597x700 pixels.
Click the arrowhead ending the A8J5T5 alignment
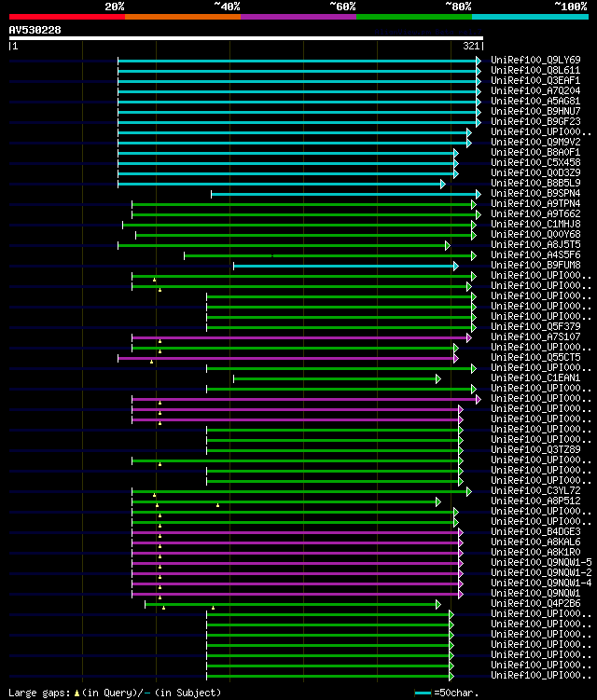pos(448,245)
